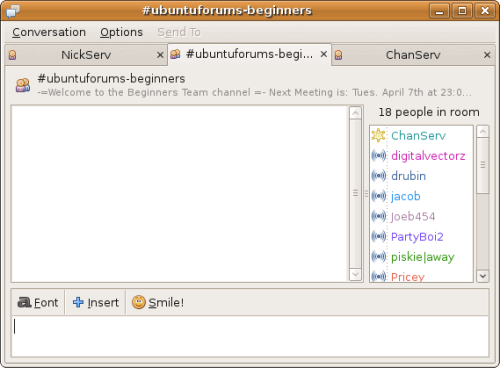Click the chat history down arrow
The height and width of the screenshot is (368, 500).
pos(355,274)
